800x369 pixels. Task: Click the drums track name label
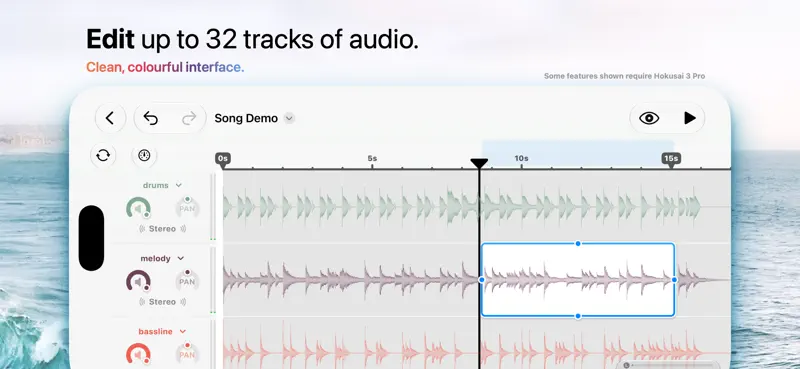(156, 185)
